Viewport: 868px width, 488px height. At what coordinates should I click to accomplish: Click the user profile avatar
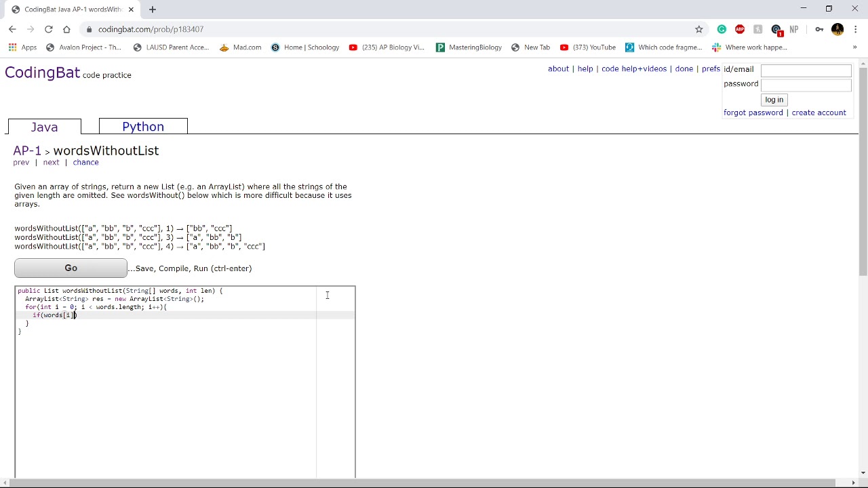(x=837, y=29)
